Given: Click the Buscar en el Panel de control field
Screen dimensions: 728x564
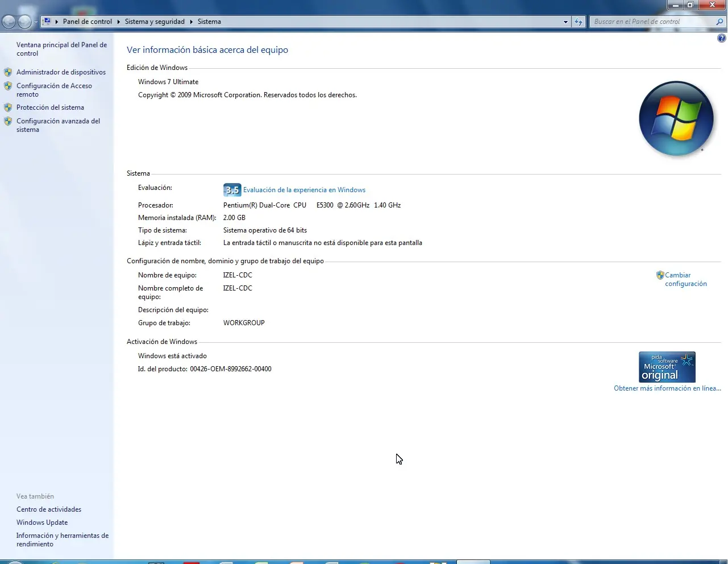Looking at the screenshot, I should coord(652,22).
